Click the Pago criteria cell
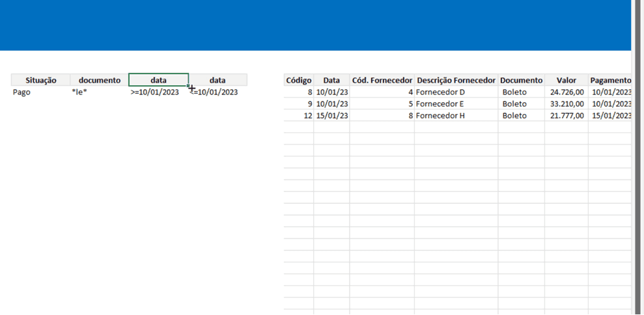Viewport: 644px width, 315px height. 40,92
